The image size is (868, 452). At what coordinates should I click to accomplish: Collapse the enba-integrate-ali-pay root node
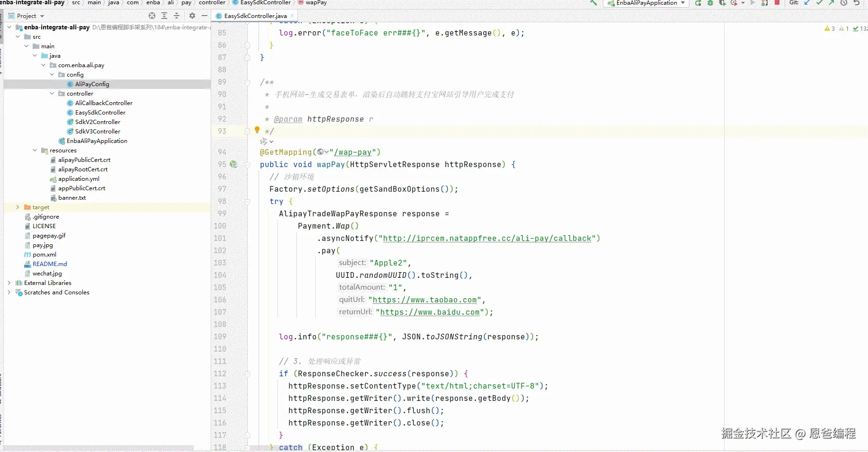point(9,27)
